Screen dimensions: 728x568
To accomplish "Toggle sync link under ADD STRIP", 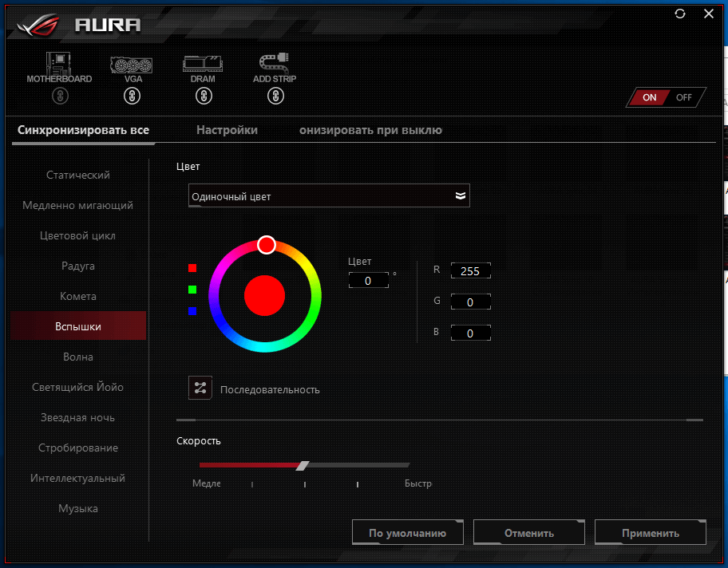I will pyautogui.click(x=275, y=97).
